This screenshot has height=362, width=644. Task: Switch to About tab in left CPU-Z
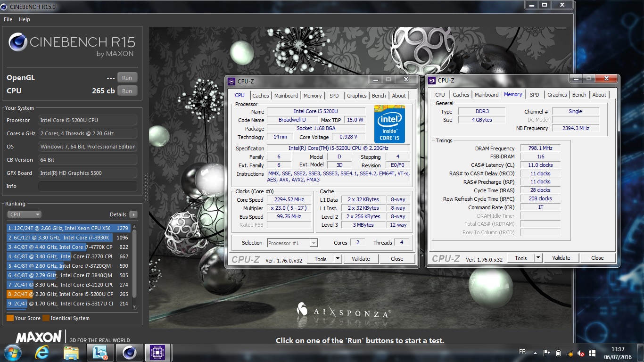[x=399, y=96]
